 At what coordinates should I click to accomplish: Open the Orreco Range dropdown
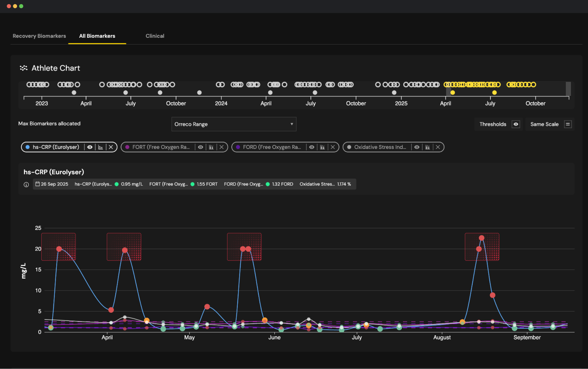point(233,124)
